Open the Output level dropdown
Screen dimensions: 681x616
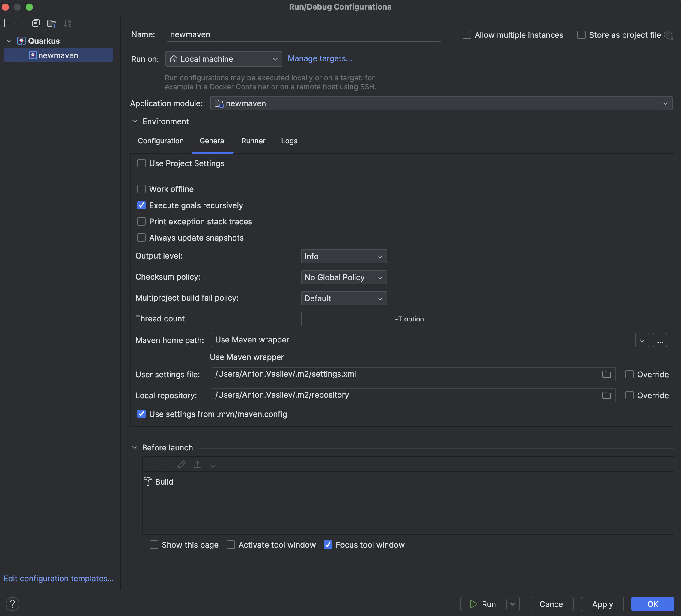point(344,256)
